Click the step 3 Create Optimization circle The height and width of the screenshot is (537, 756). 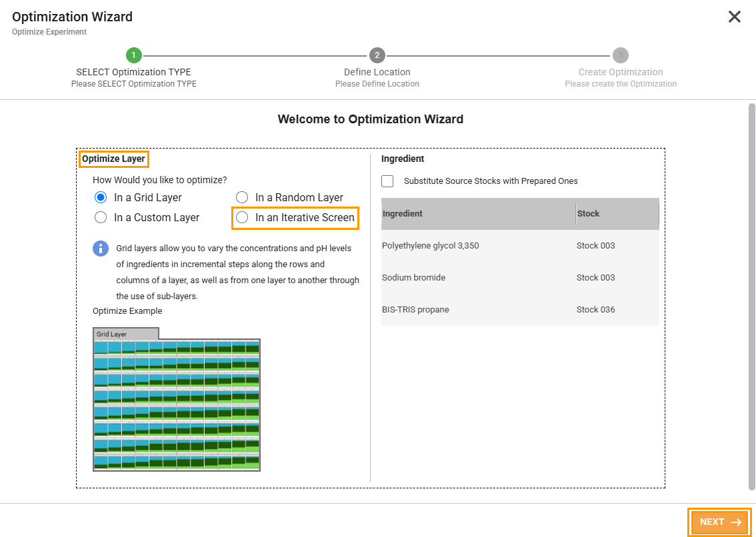pos(620,56)
